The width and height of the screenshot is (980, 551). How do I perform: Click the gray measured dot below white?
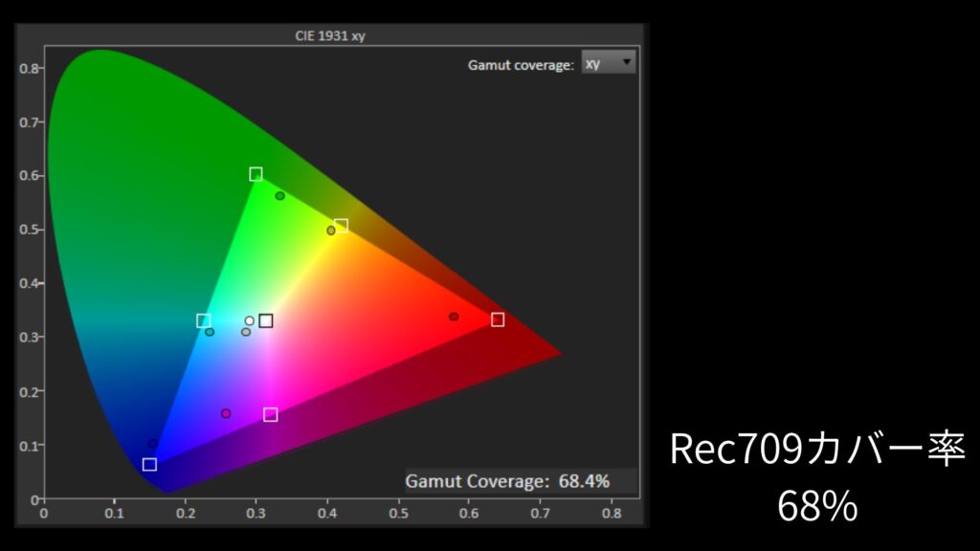pos(246,332)
